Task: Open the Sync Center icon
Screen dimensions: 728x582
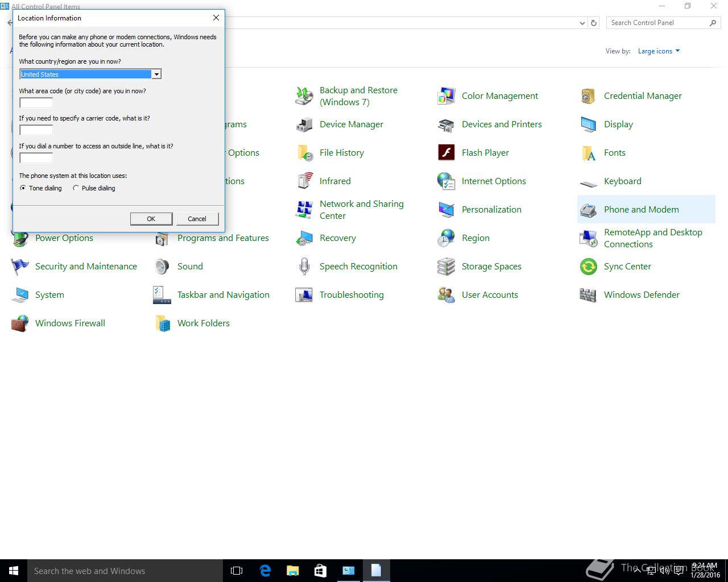Action: [589, 267]
